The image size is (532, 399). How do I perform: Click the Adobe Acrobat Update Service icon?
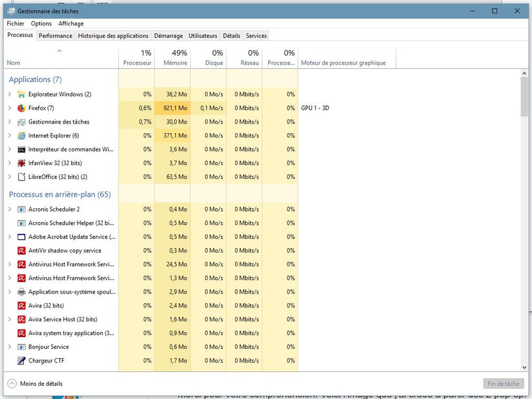coord(21,237)
